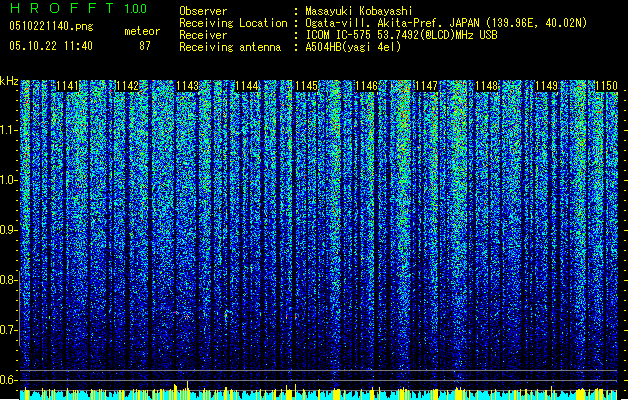The width and height of the screenshot is (629, 400).
Task: Click the Receiver field label
Action: 203,35
